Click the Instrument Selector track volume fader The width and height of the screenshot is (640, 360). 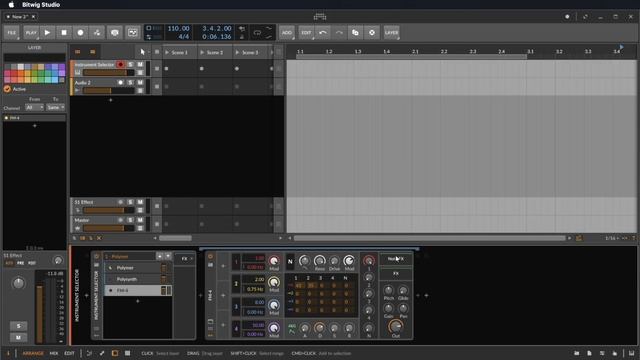pos(109,73)
